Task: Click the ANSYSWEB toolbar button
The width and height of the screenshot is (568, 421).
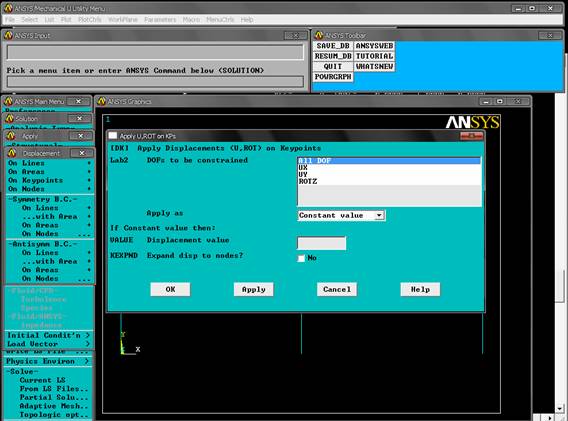Action: tap(374, 46)
